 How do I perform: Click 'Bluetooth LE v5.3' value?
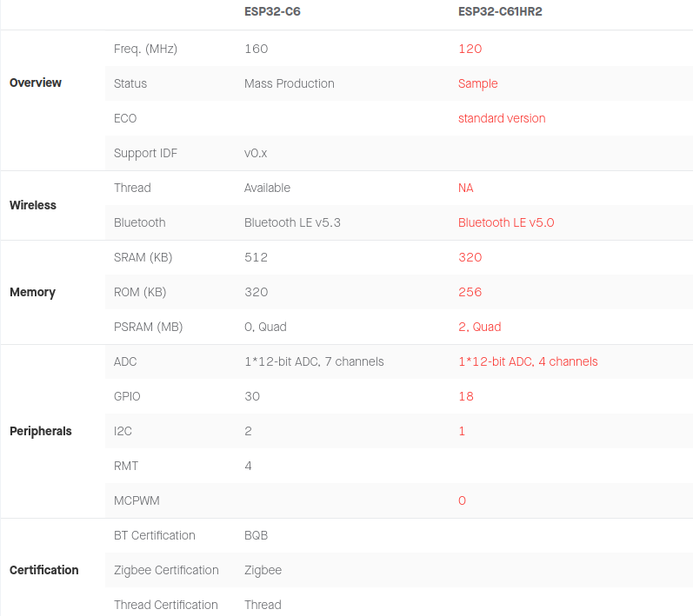pyautogui.click(x=292, y=222)
